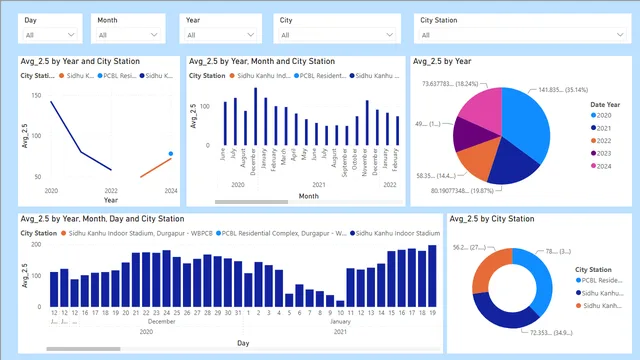This screenshot has width=640, height=360.
Task: Click the '80.19077348... (19.87%)' pie label
Action: coord(462,191)
